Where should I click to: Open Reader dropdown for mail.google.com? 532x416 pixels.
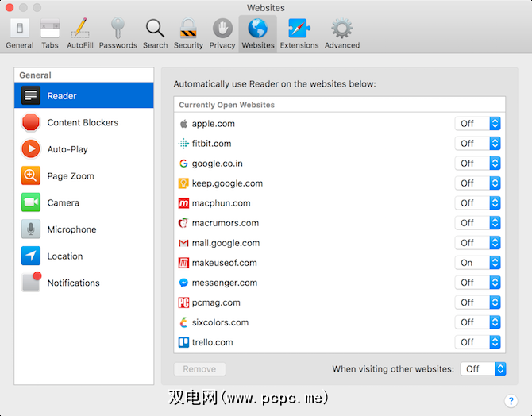pos(478,243)
